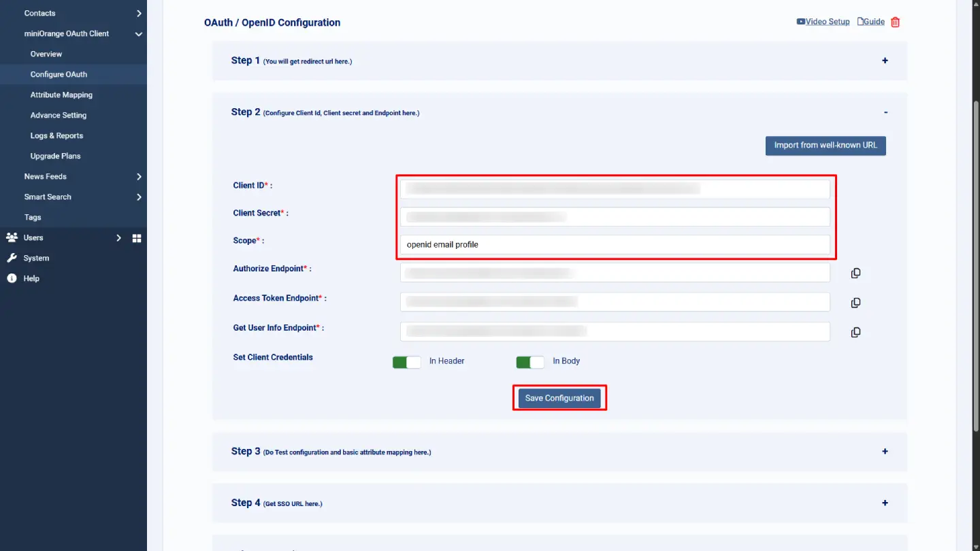Screen dimensions: 980x551
Task: Toggle the In Body credentials switch
Action: (530, 362)
